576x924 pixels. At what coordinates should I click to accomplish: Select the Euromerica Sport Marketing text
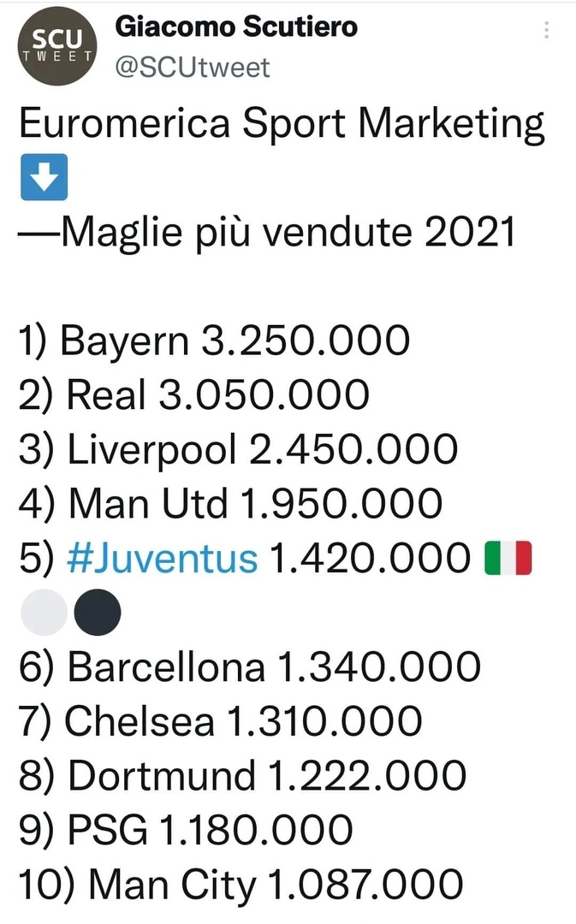pos(281,125)
